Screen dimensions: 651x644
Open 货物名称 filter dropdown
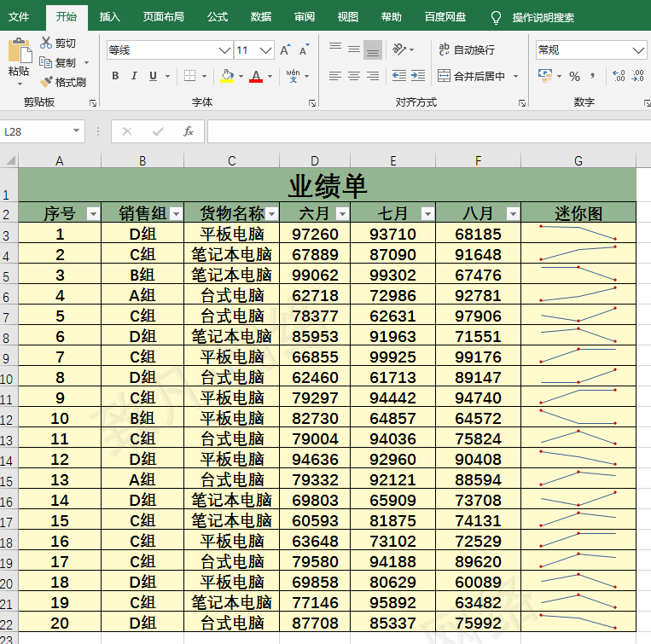(272, 214)
